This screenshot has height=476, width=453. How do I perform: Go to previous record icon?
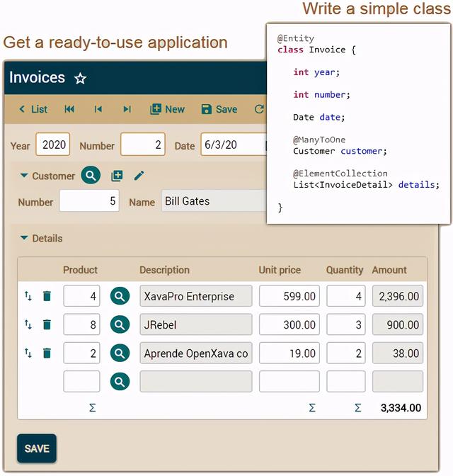point(98,109)
